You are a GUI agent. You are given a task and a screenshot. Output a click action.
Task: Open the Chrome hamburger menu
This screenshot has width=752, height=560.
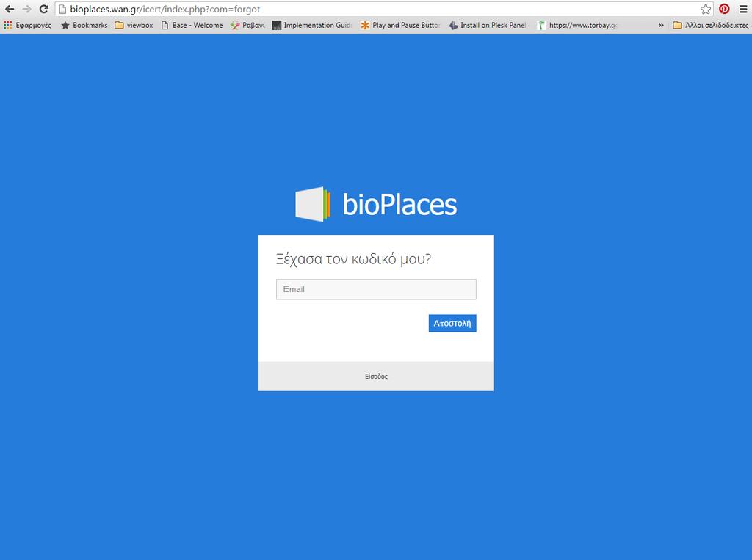click(743, 9)
